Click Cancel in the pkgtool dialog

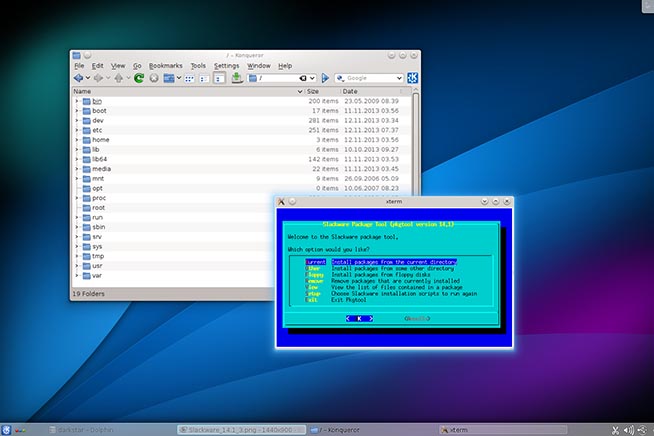point(417,319)
